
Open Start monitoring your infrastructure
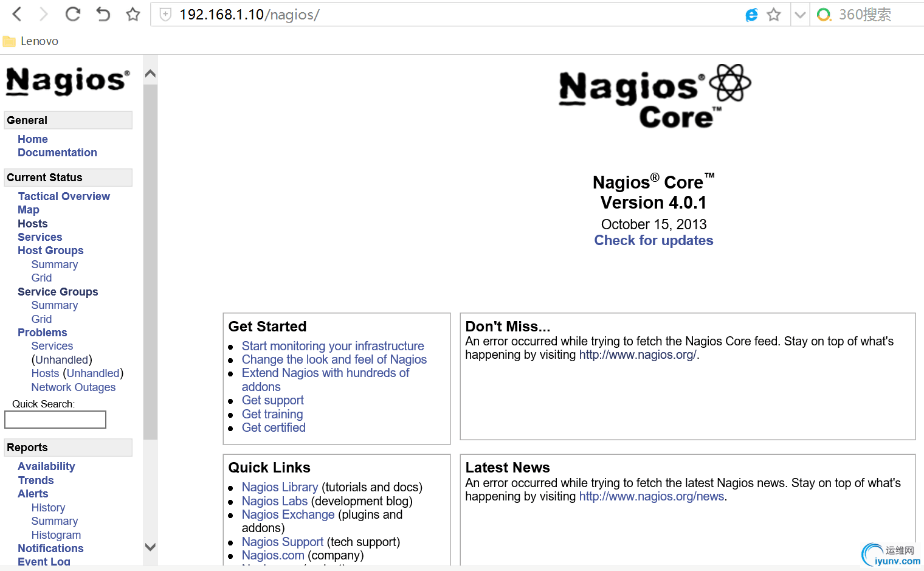tap(333, 346)
